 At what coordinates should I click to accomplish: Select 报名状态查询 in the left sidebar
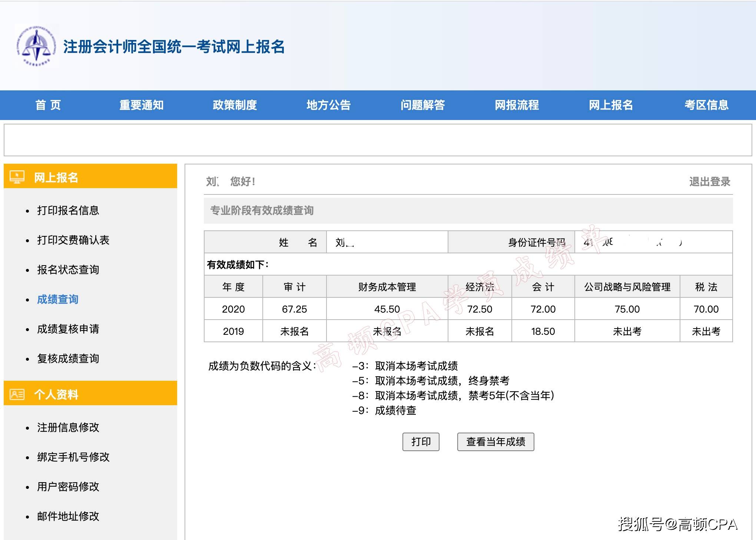pyautogui.click(x=68, y=270)
